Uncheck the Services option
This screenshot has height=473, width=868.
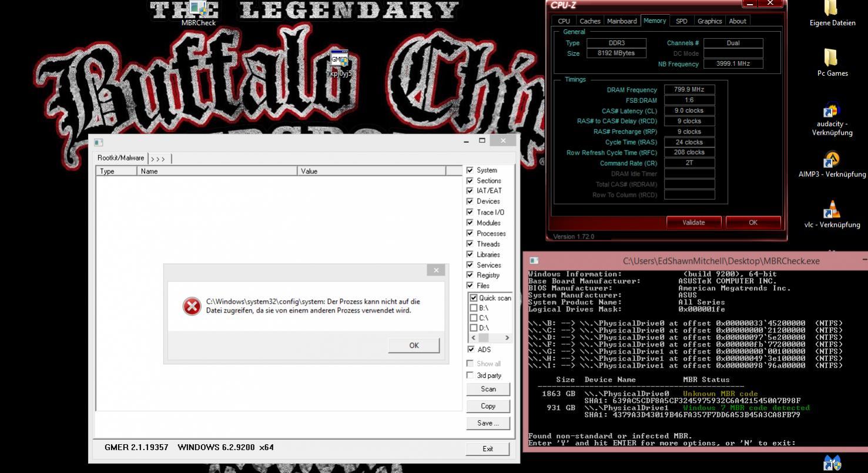(470, 264)
